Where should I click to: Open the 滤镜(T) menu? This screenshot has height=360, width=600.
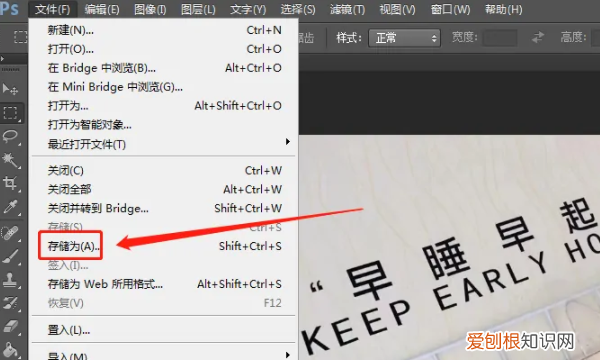347,9
